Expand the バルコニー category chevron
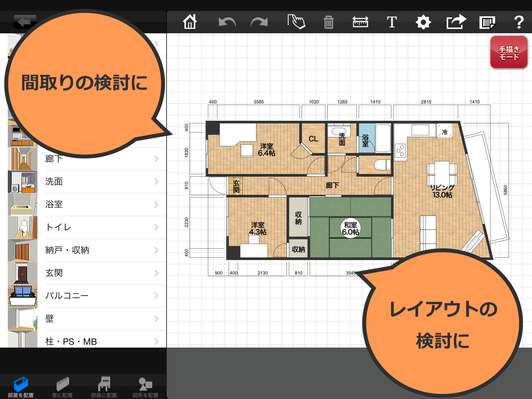The image size is (532, 399). tap(156, 296)
